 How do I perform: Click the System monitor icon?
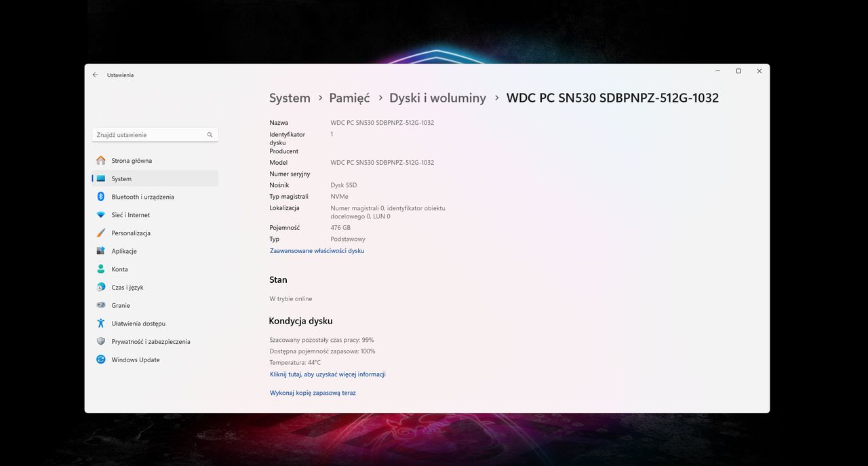point(101,178)
